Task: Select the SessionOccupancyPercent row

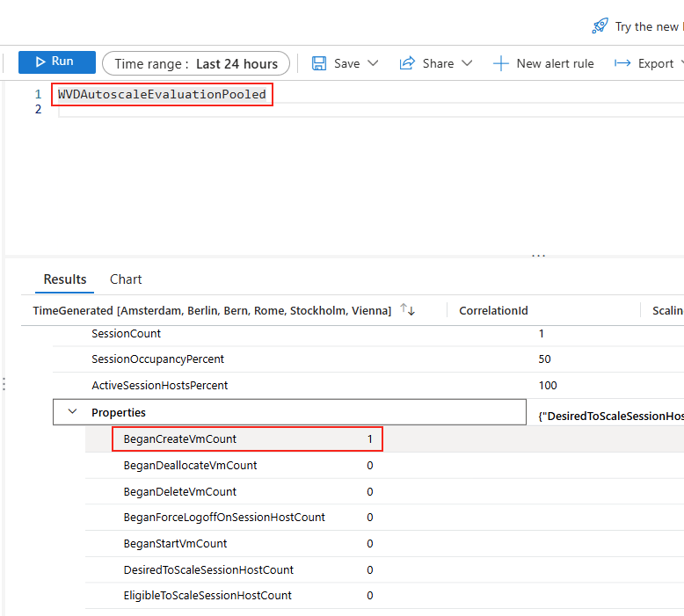Action: coord(368,359)
